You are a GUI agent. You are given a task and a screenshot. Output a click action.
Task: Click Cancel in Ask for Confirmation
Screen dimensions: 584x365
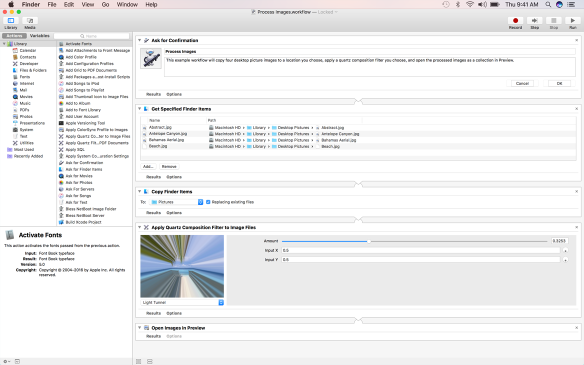[x=522, y=83]
